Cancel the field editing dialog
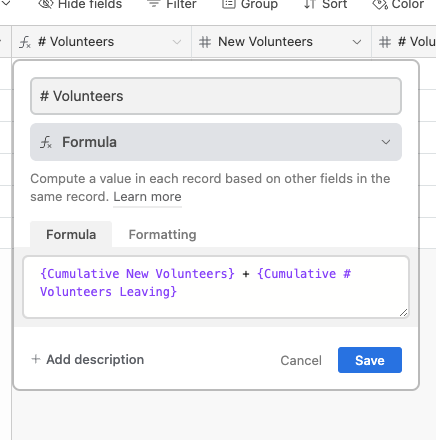436x440 pixels. (301, 360)
